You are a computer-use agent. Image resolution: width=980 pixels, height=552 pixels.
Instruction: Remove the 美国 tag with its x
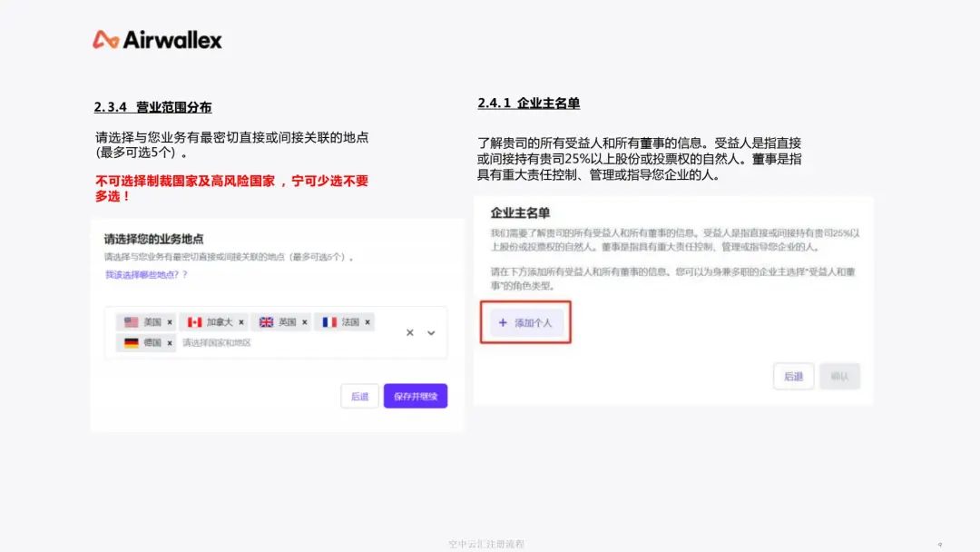click(170, 322)
